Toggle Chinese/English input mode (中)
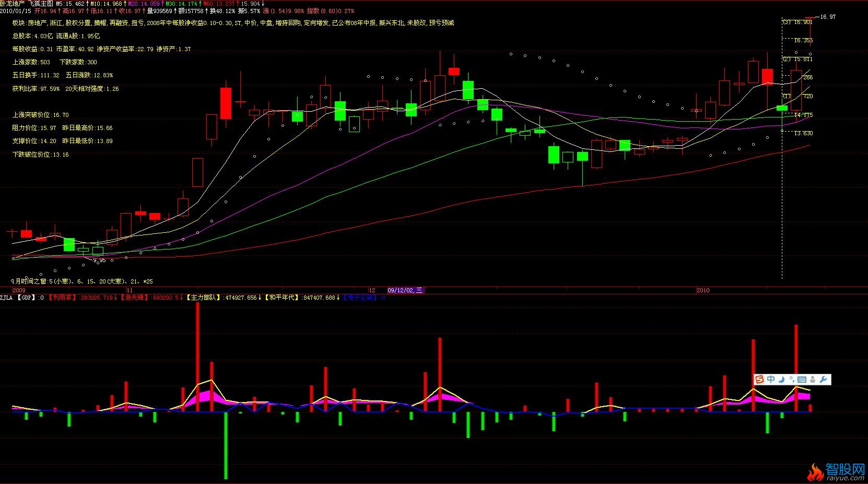 (x=771, y=380)
